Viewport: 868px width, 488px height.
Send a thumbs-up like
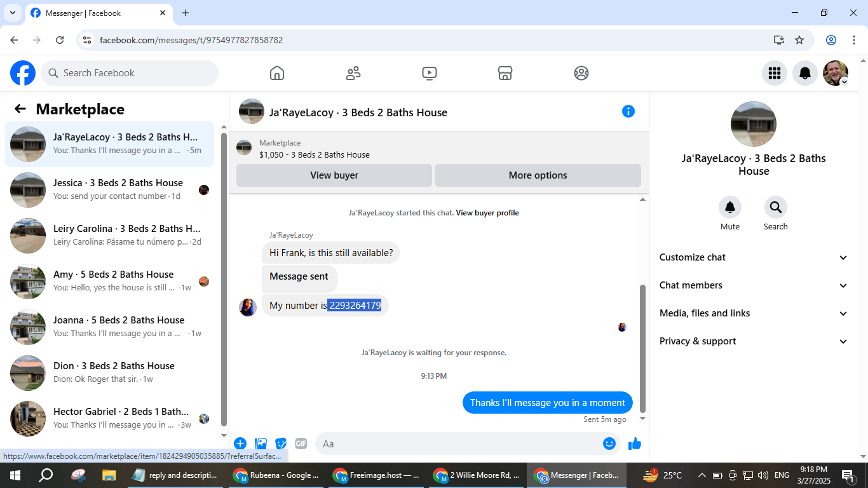(635, 444)
